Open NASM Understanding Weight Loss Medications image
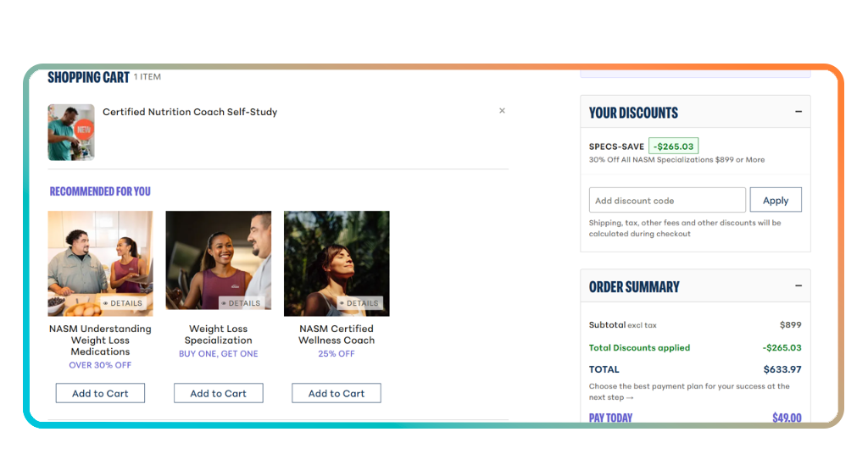 pyautogui.click(x=100, y=263)
